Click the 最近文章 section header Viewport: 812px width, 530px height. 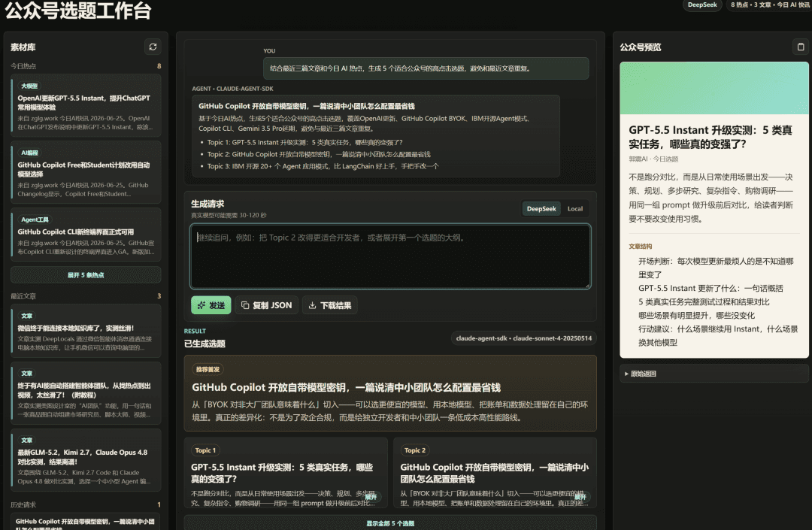coord(23,296)
